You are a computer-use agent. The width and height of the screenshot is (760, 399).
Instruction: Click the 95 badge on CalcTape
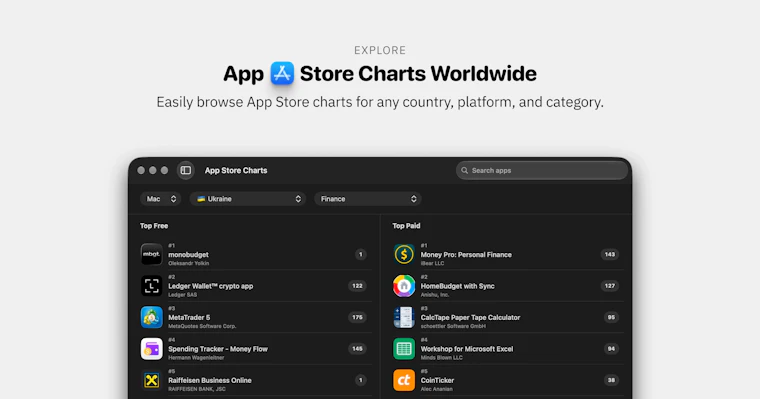coord(611,318)
